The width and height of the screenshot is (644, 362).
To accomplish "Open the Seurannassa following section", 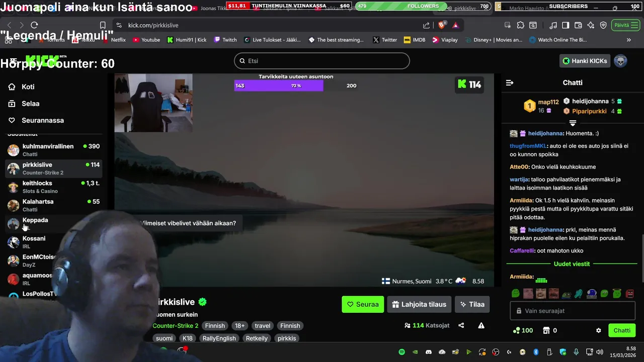I will click(36, 120).
